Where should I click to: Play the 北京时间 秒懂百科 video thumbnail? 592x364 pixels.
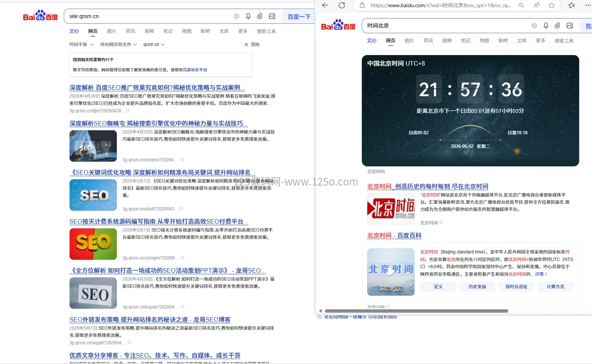point(391,272)
